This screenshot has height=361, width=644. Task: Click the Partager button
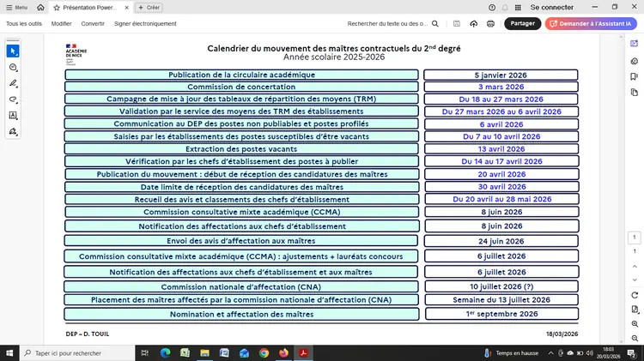tap(522, 23)
